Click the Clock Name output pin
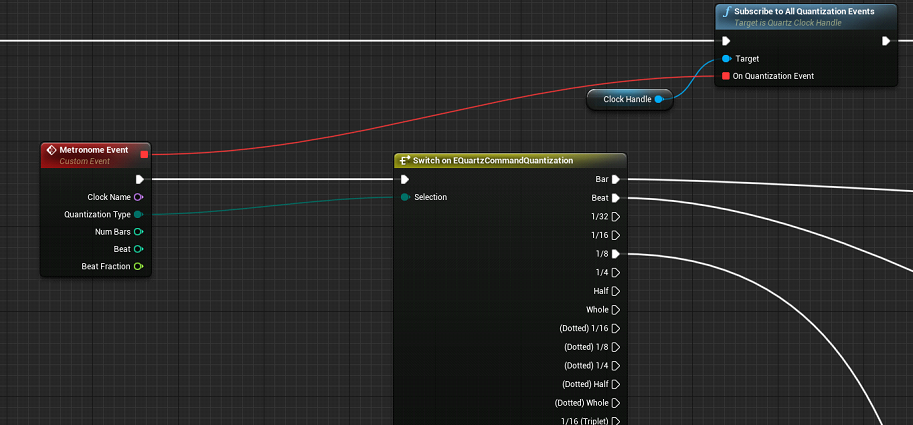Image resolution: width=913 pixels, height=425 pixels. (139, 197)
